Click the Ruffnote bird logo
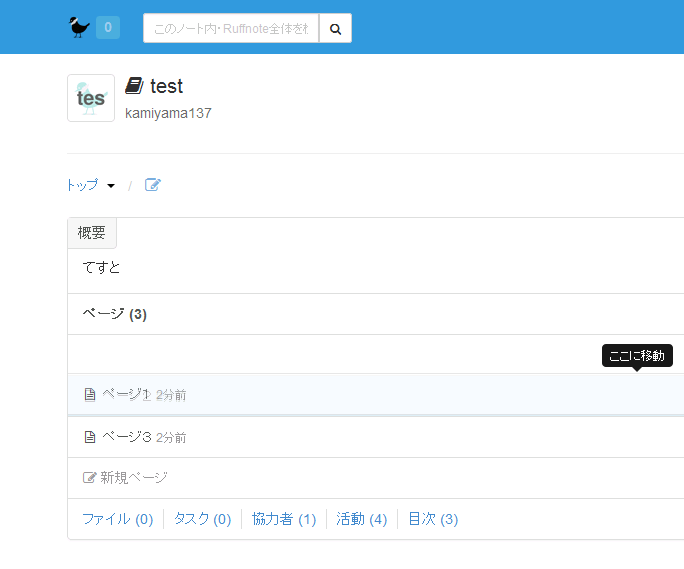This screenshot has width=684, height=569. (x=79, y=27)
